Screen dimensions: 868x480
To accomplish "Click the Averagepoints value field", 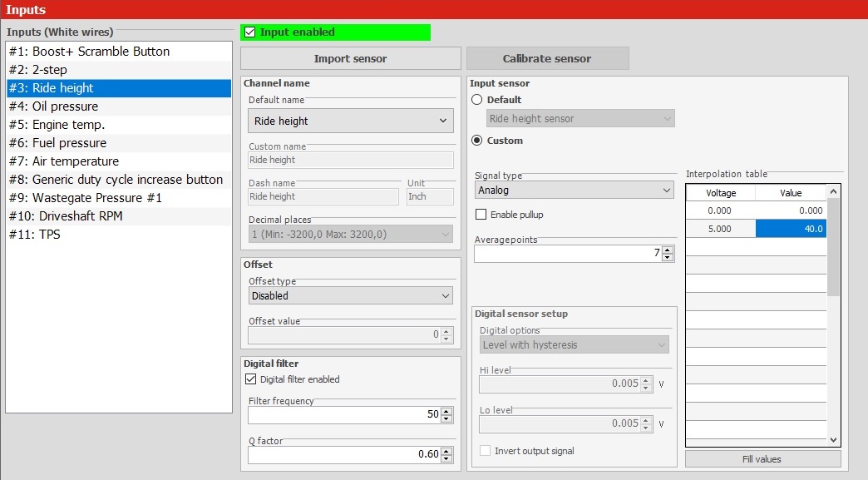I will point(568,254).
